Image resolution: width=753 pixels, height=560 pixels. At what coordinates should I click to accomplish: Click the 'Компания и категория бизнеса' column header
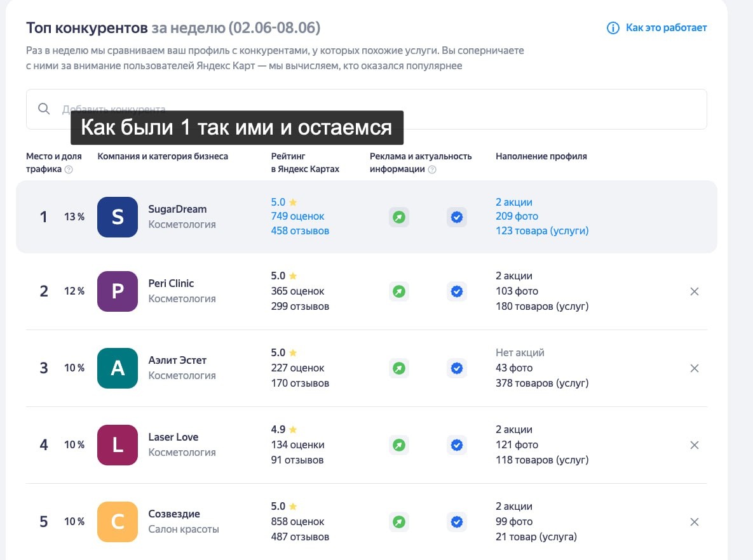[163, 156]
